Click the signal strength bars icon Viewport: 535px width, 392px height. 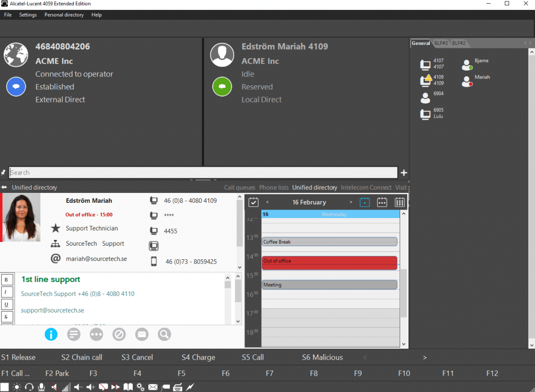click(66, 387)
